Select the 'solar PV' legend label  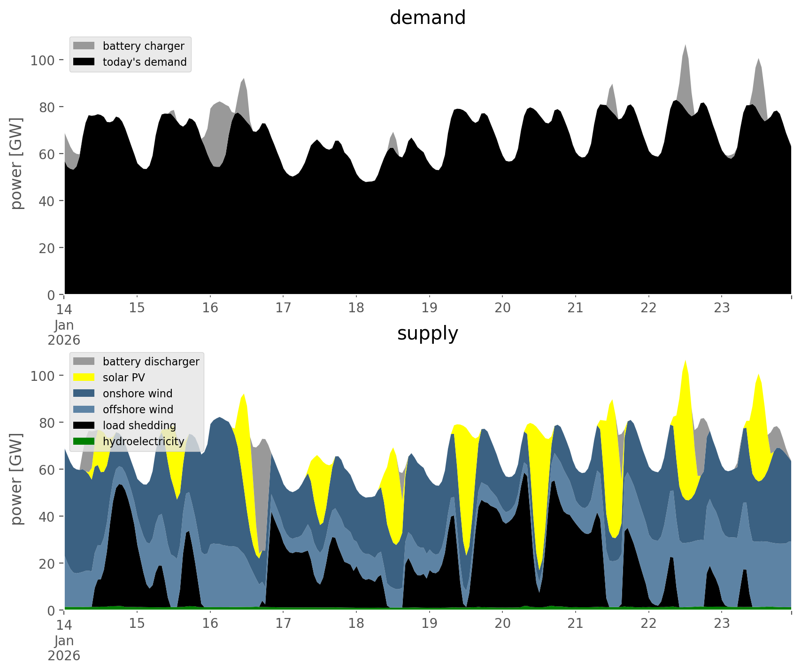click(x=124, y=378)
